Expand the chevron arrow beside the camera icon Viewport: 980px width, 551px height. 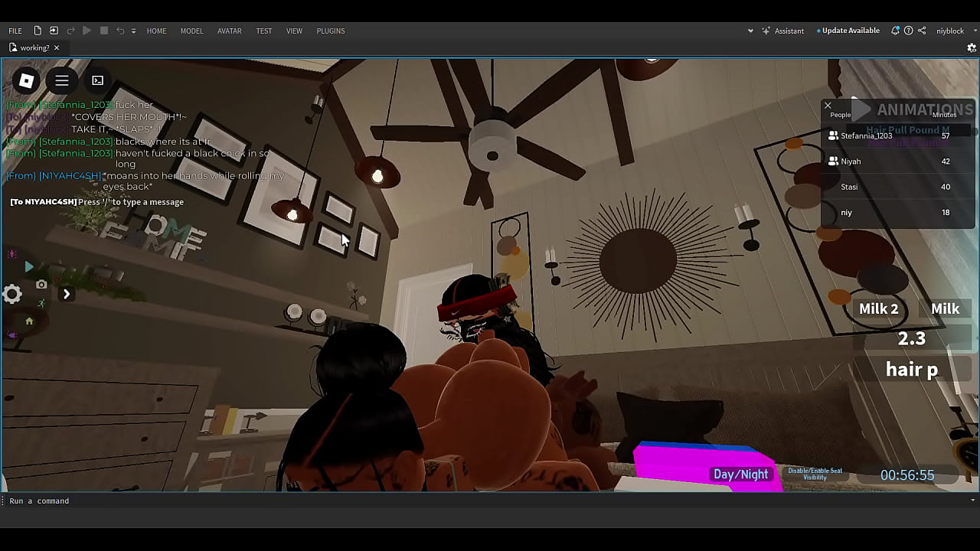(x=67, y=293)
